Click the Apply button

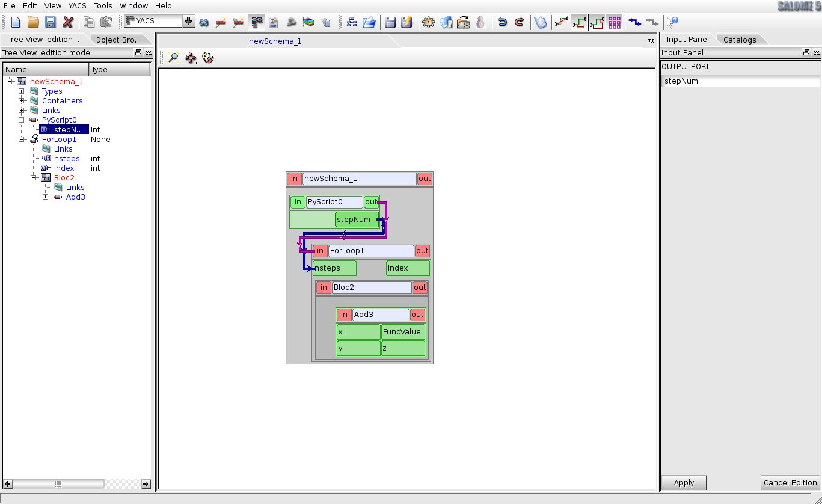(x=684, y=482)
